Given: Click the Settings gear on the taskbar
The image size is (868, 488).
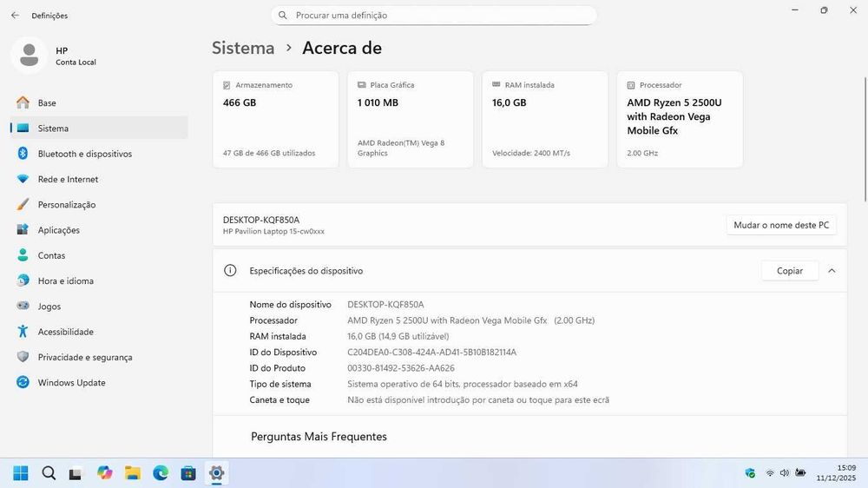Looking at the screenshot, I should (x=216, y=473).
